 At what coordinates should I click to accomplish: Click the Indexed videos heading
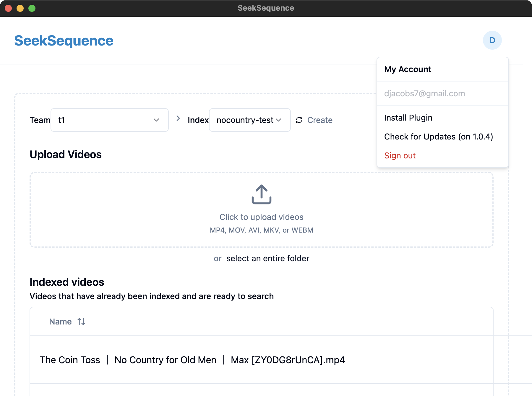coord(67,282)
